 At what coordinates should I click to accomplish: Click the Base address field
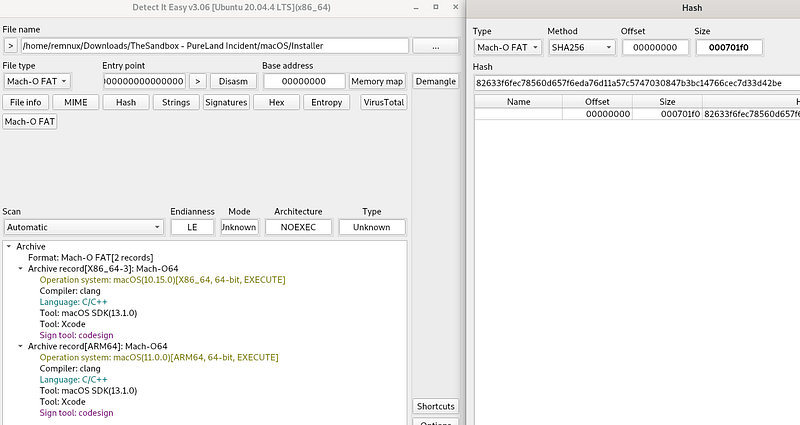[304, 81]
